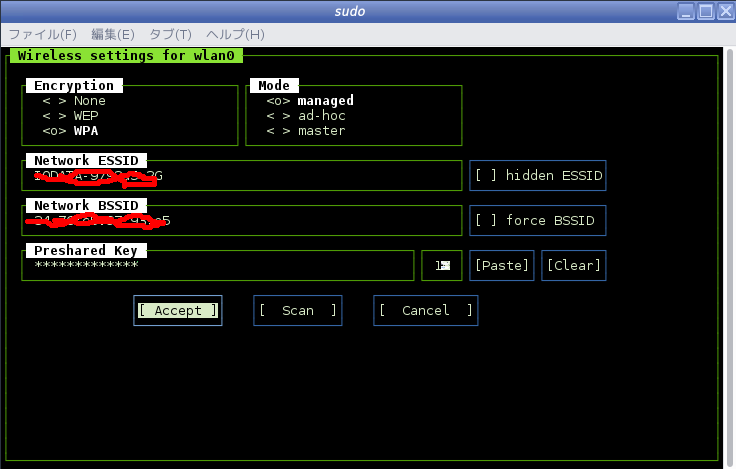This screenshot has height=469, width=736.
Task: Focus the Preshared Key field
Action: tap(218, 266)
